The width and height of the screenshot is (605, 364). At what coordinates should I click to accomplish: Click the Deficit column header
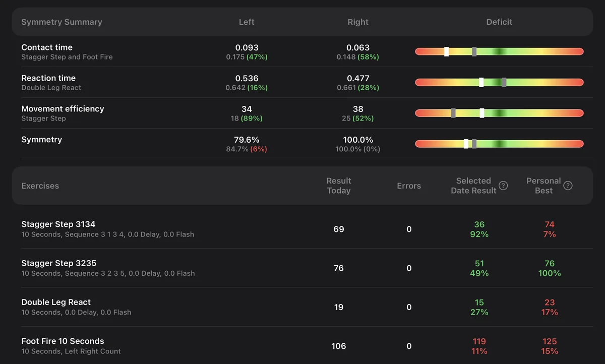point(499,22)
